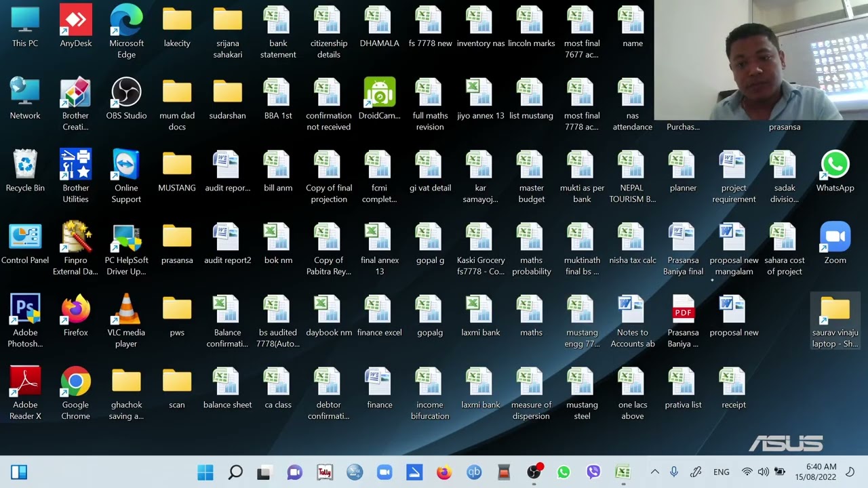Image resolution: width=868 pixels, height=488 pixels.
Task: Select the measure of dispersion file
Action: [532, 394]
